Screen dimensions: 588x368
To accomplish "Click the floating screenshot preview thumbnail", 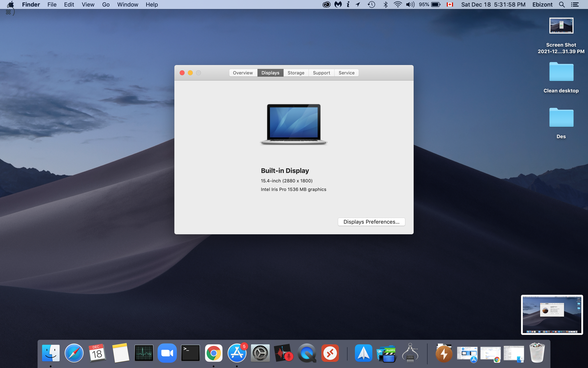I will [x=552, y=315].
